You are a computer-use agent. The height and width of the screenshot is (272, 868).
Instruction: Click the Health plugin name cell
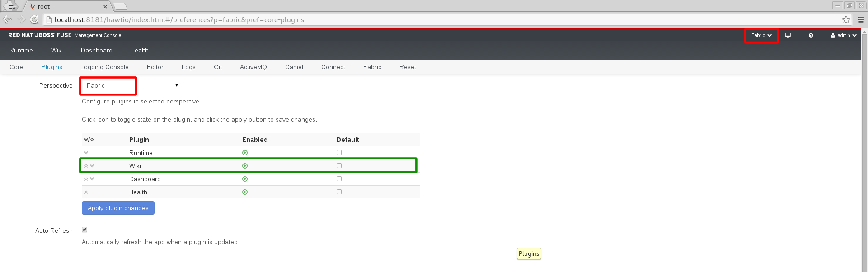(138, 192)
